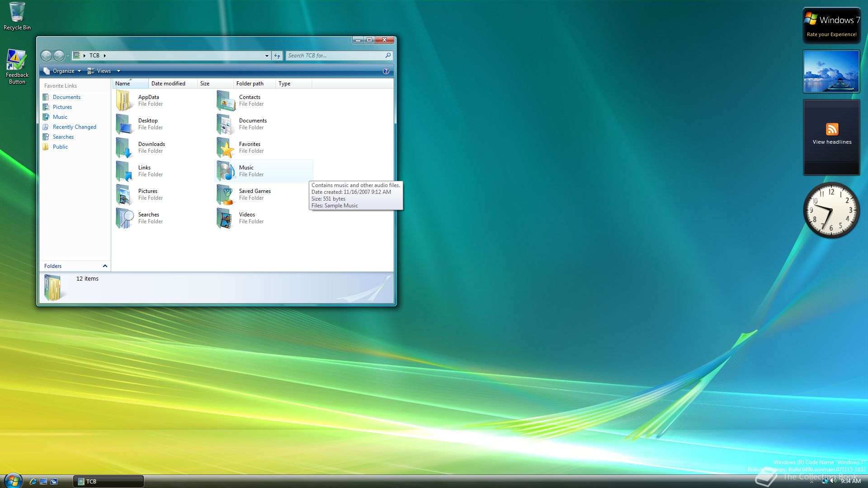Select the Saved Games folder icon
The height and width of the screenshot is (488, 868).
[226, 194]
